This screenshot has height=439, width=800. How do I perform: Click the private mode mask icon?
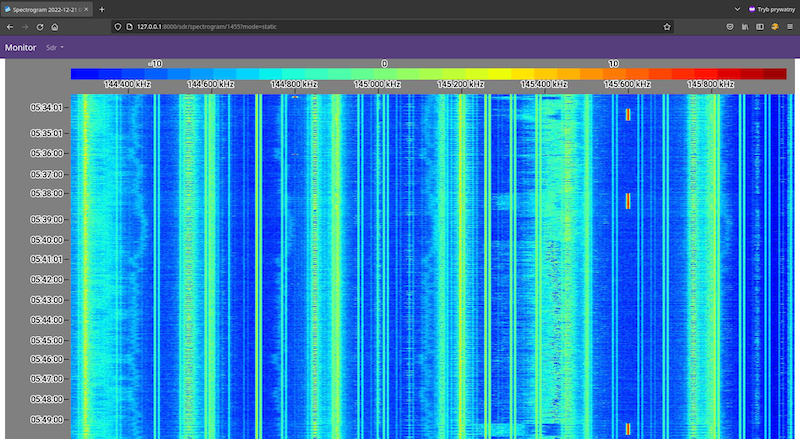coord(752,9)
